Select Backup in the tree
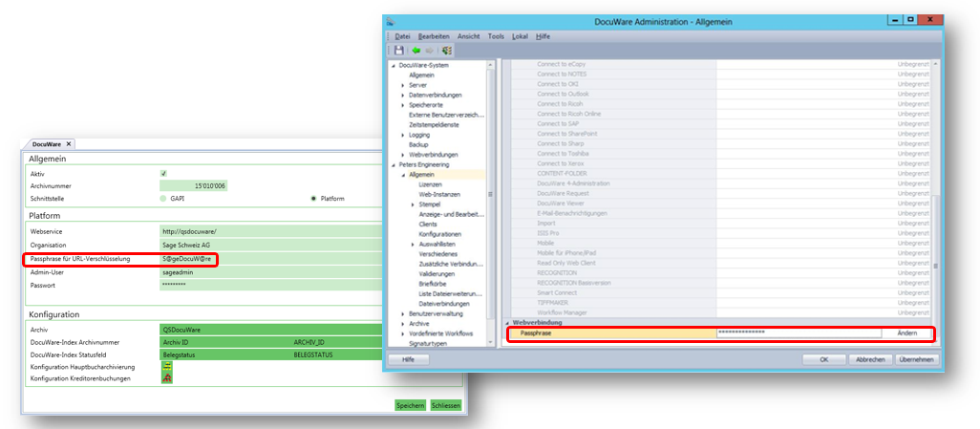Viewport: 980px width, 429px height. (x=418, y=144)
